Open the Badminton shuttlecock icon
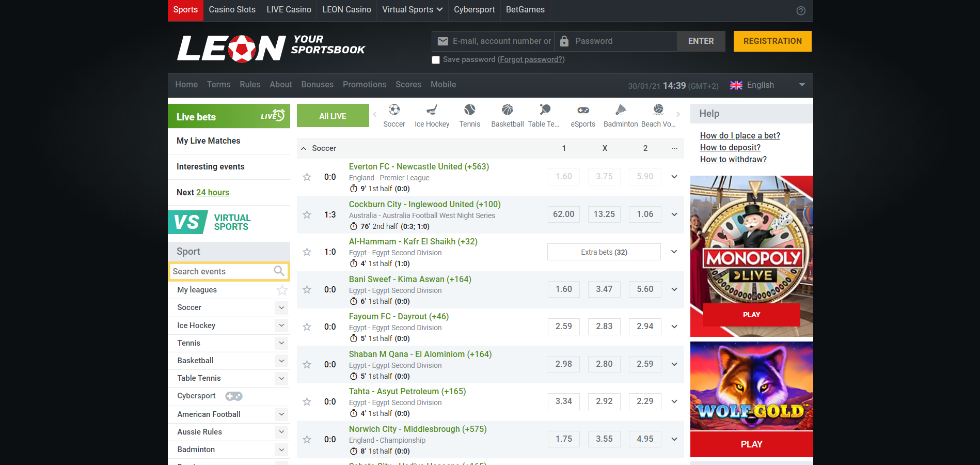Screen dimensions: 980x465 tap(621, 110)
